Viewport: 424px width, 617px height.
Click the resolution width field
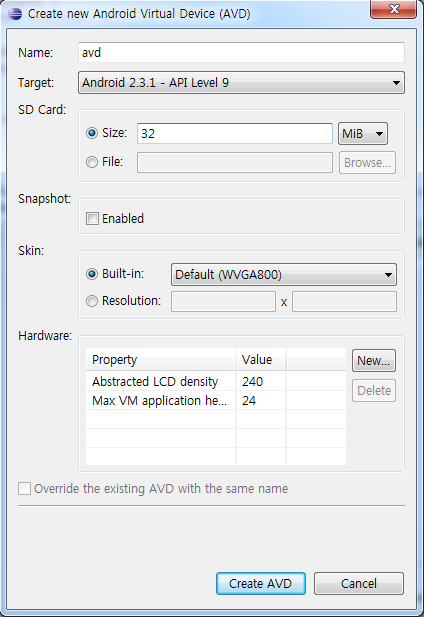[223, 301]
